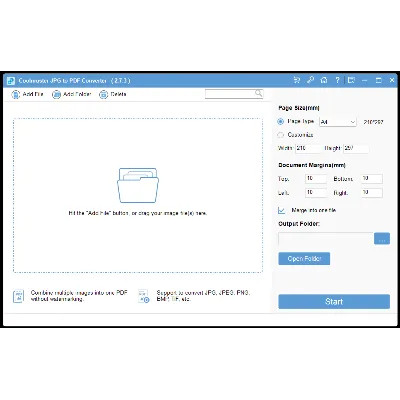Click the Right margin field

(372, 192)
